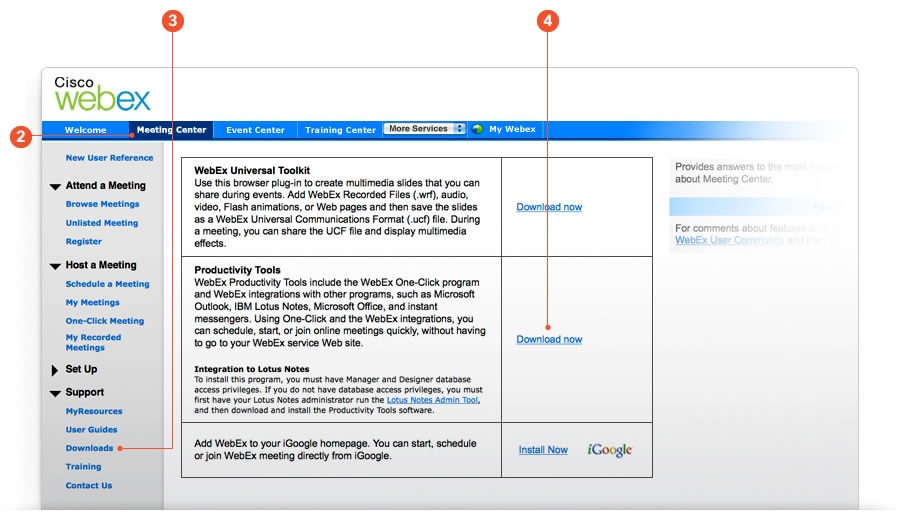Open One-Click Meeting
Viewport: 903px width, 515px height.
coord(105,321)
